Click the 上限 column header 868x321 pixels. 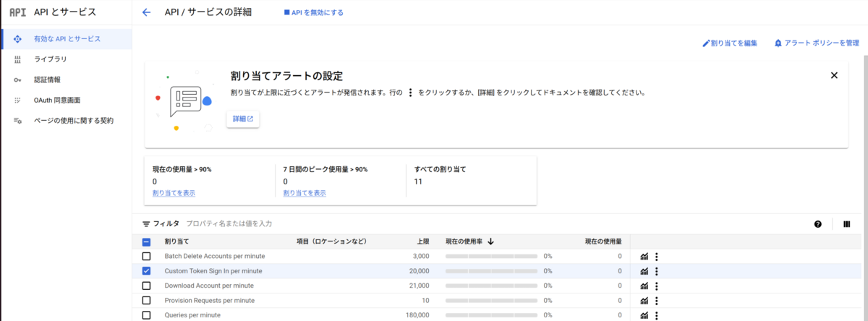tap(422, 241)
